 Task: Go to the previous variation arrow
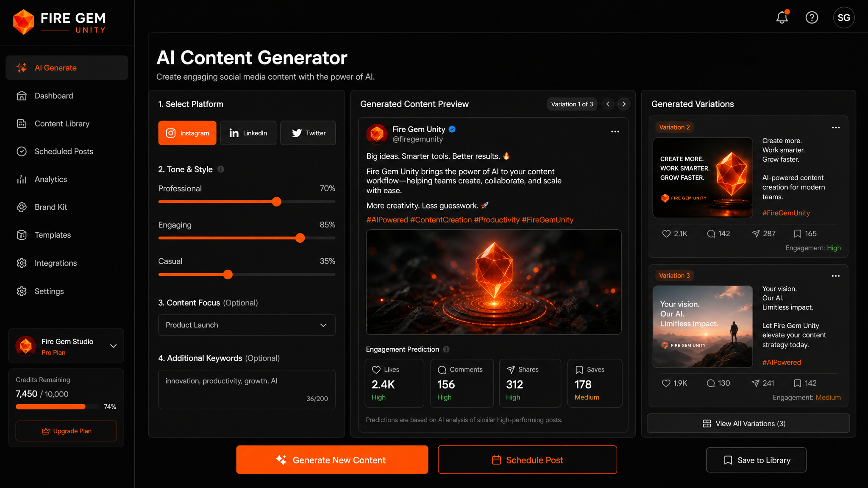608,104
